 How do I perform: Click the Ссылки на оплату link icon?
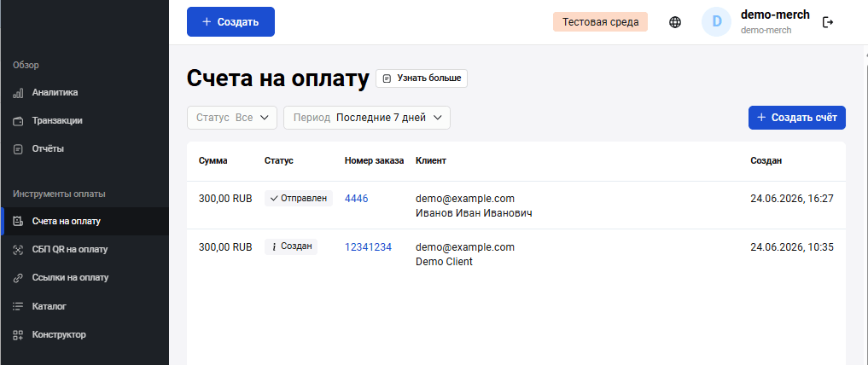tap(18, 278)
